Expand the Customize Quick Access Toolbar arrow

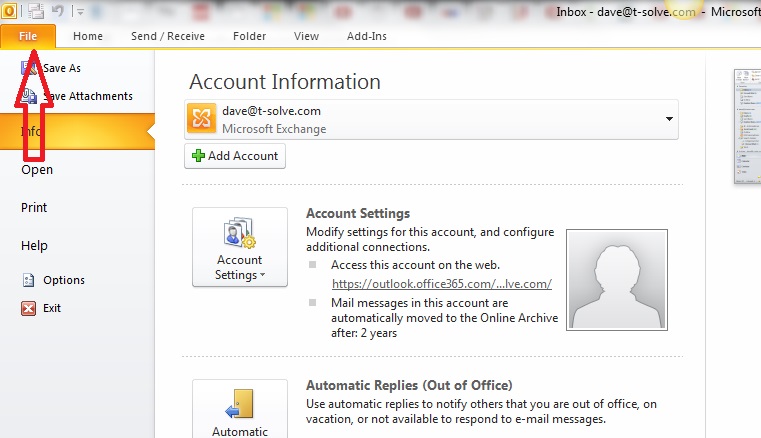click(80, 12)
